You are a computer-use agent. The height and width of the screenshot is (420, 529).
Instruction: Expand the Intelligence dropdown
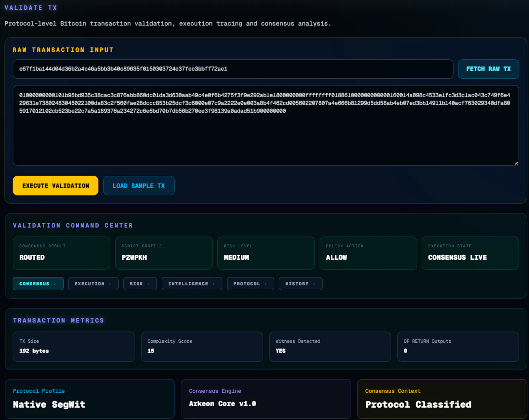pos(192,284)
